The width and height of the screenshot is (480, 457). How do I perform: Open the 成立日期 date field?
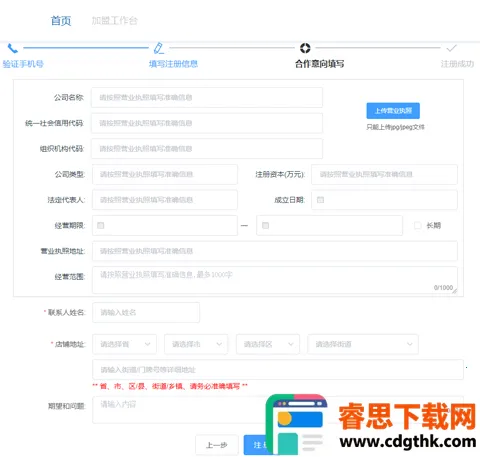click(x=384, y=200)
